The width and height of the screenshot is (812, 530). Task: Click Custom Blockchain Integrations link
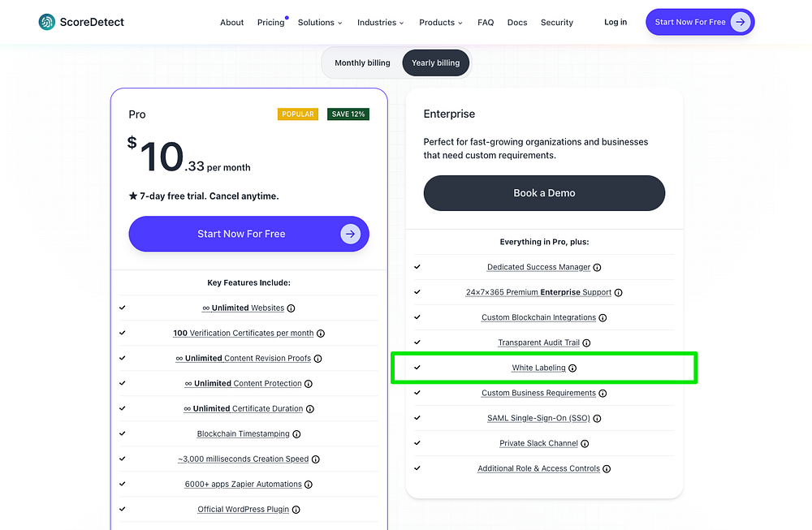click(538, 317)
